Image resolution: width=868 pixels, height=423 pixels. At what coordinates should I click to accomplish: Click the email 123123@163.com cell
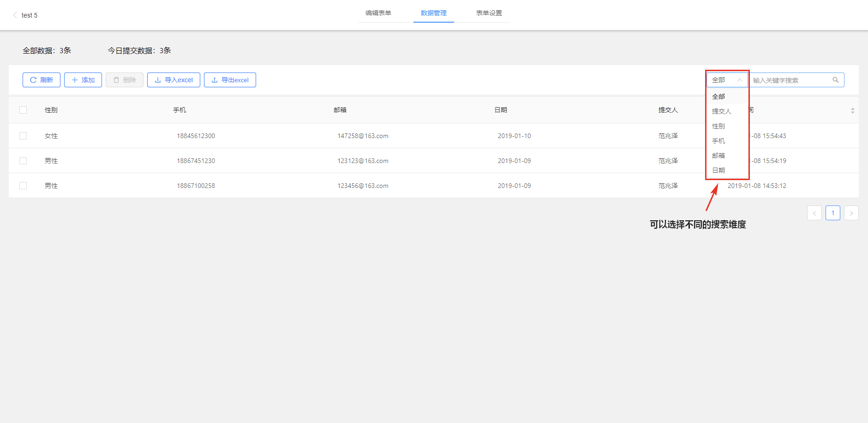(363, 161)
